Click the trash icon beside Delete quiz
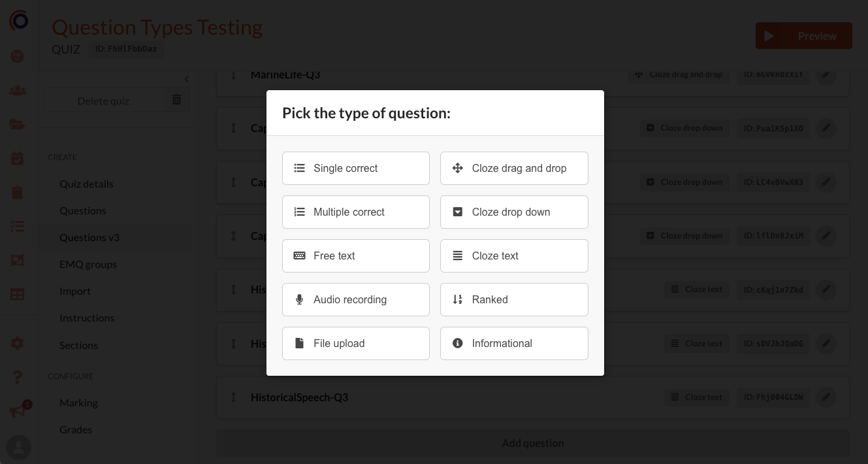This screenshot has height=464, width=868. [x=176, y=100]
